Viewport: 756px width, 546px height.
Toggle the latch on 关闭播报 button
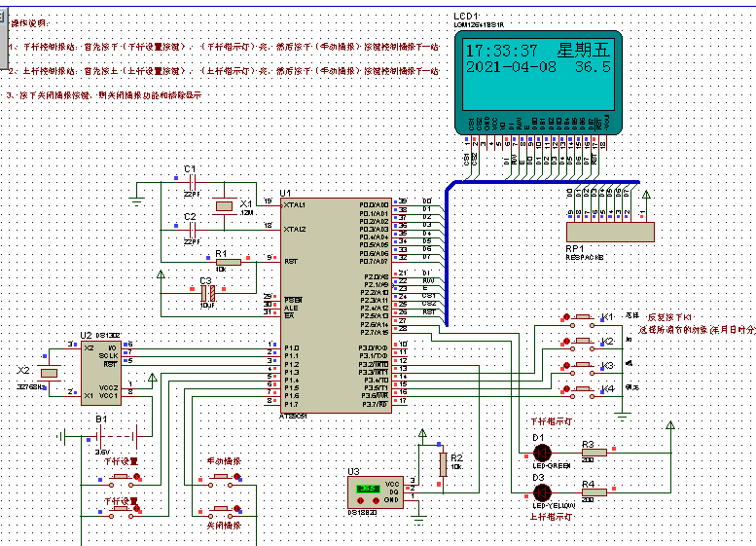pyautogui.click(x=237, y=508)
